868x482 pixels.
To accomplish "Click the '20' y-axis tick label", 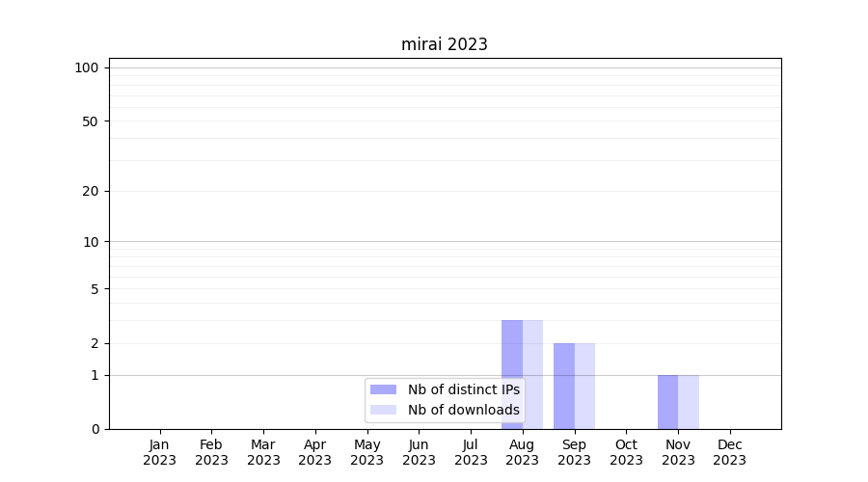I will 91,191.
